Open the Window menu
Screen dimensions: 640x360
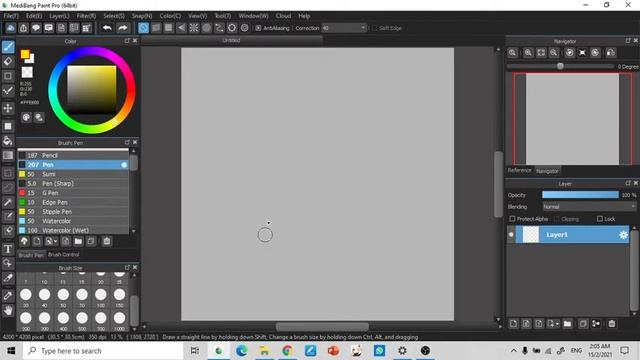tap(253, 16)
